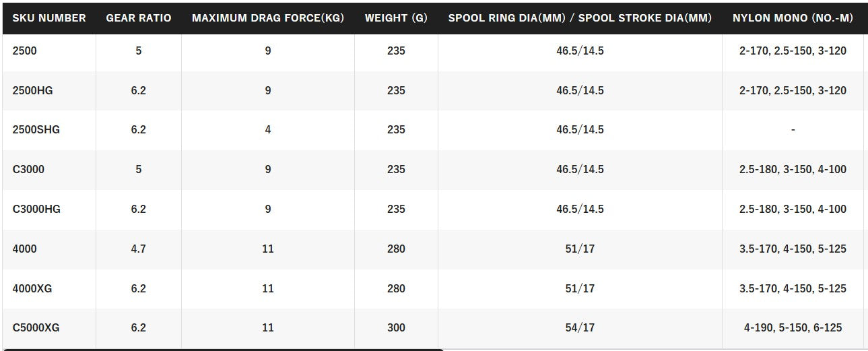Click the 54/17 spool diameter cell
This screenshot has width=868, height=351.
point(580,328)
